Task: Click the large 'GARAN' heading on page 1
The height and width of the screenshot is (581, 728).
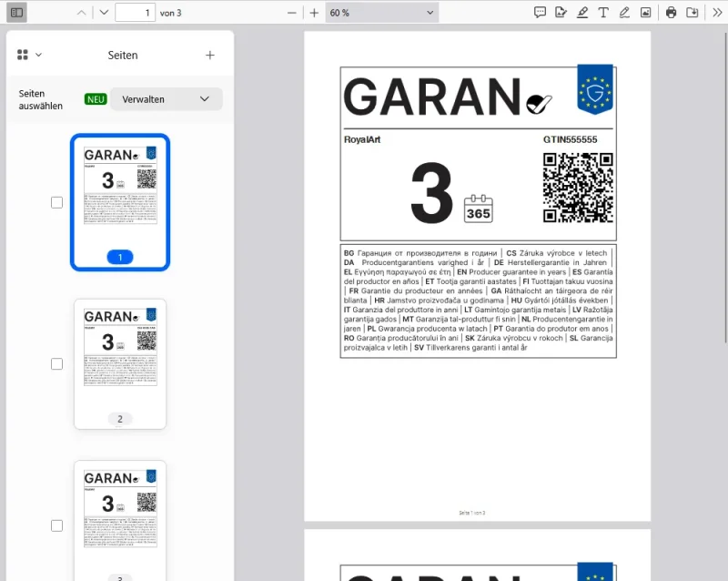Action: point(432,97)
